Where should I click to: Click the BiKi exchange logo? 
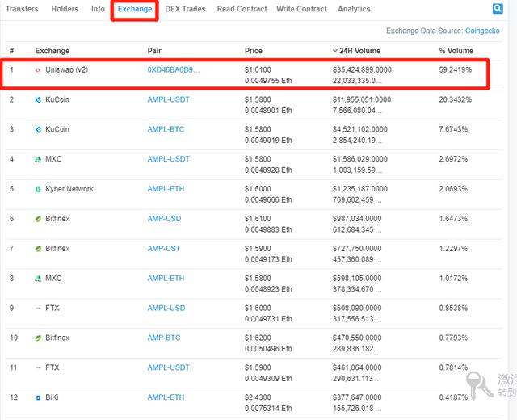coord(38,398)
